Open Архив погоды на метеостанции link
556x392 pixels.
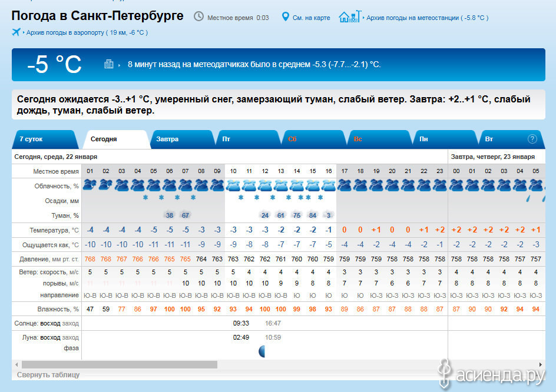427,18
